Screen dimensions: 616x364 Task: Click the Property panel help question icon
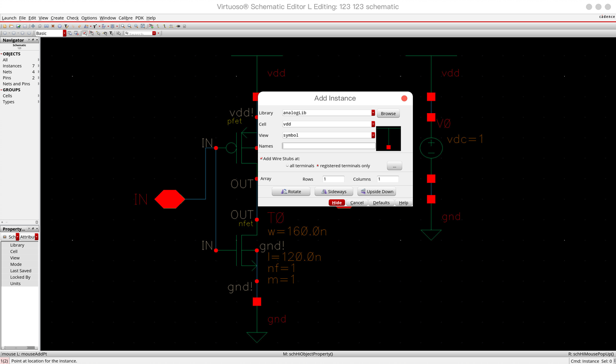click(x=29, y=229)
